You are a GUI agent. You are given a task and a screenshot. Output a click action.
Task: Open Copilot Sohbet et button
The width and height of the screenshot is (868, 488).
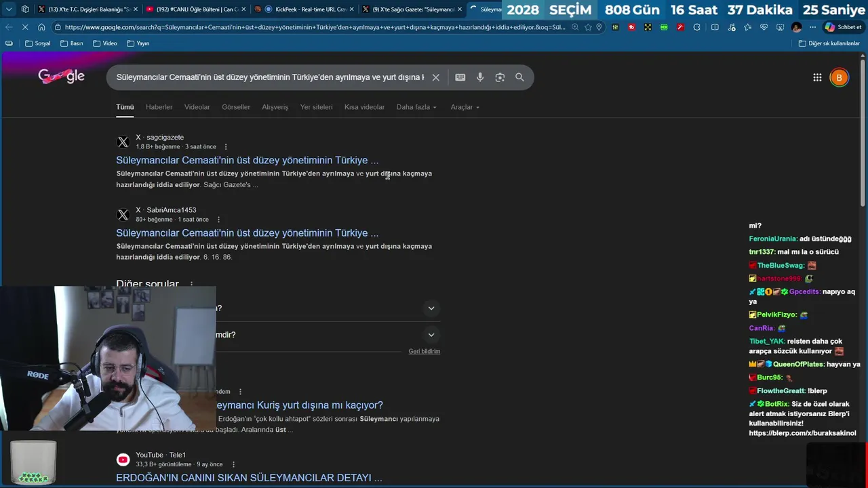(x=843, y=27)
